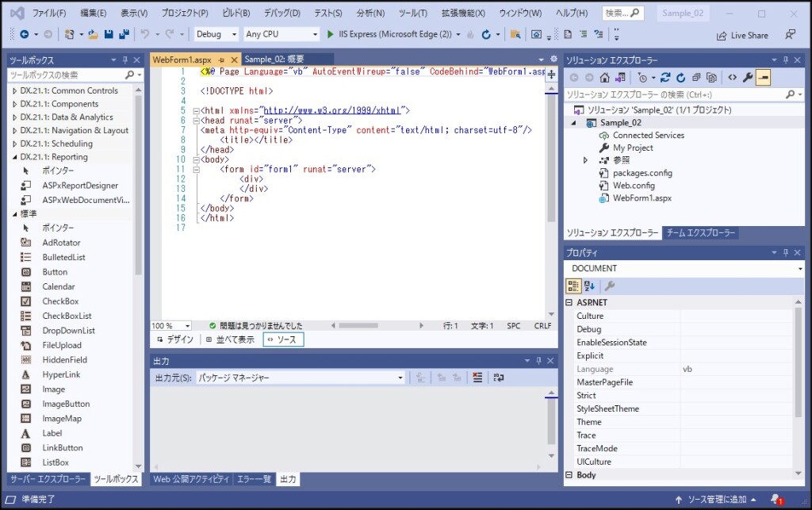This screenshot has width=812, height=510.
Task: Run with IIS Express (Microsoft Edge) button
Action: pyautogui.click(x=390, y=34)
